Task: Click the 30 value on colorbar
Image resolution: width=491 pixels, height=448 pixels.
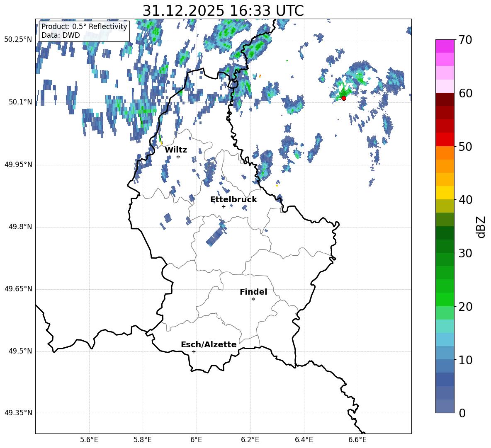Action: coord(465,253)
